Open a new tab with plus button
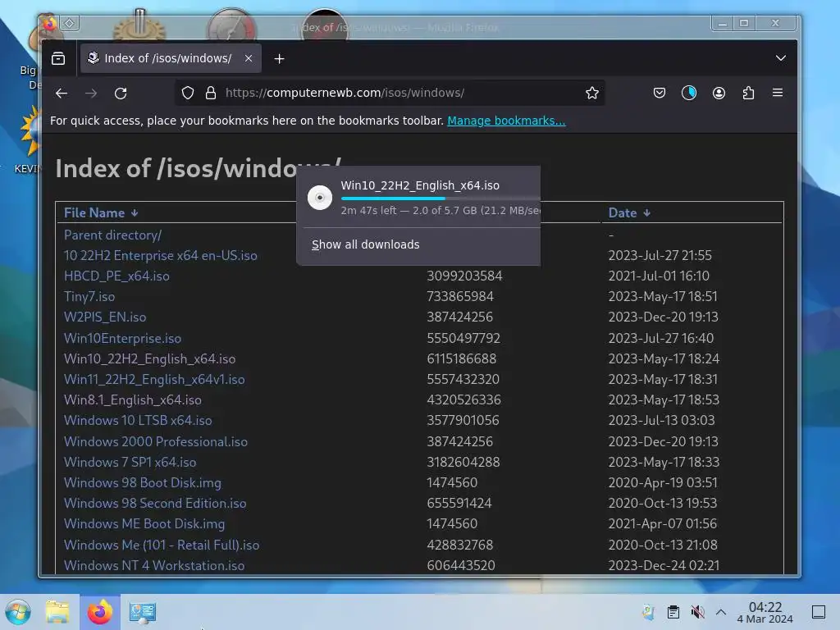Viewport: 840px width, 630px height. (x=279, y=59)
